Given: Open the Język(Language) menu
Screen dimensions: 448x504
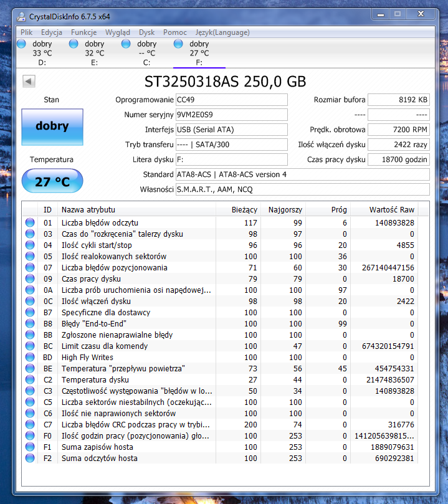Looking at the screenshot, I should click(222, 32).
